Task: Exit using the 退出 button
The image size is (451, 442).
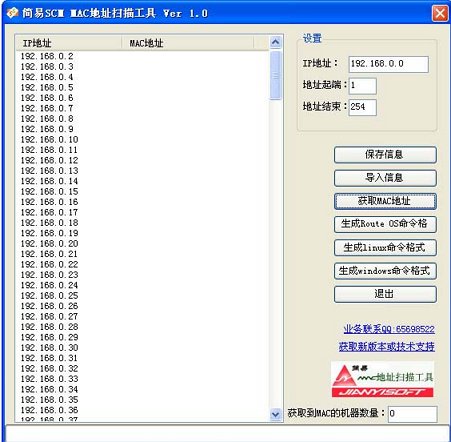Action: [x=385, y=294]
